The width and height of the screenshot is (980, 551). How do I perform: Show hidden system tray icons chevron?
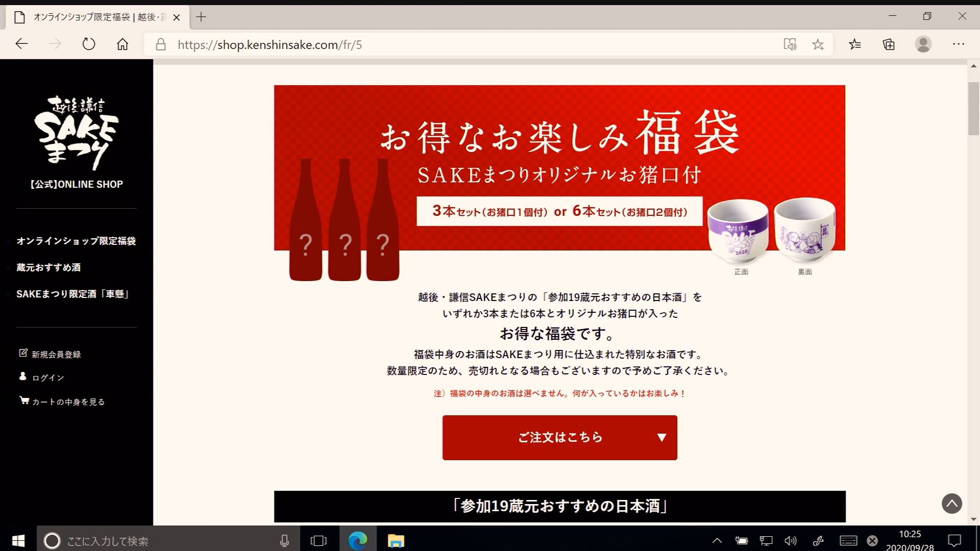717,540
